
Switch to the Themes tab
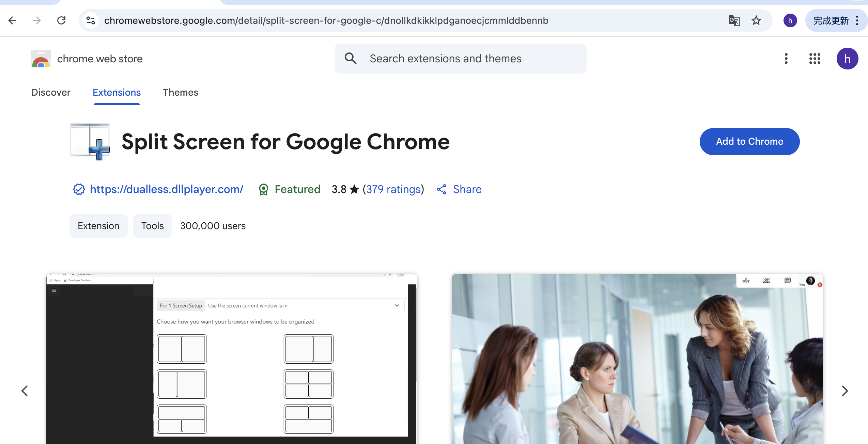pyautogui.click(x=180, y=92)
